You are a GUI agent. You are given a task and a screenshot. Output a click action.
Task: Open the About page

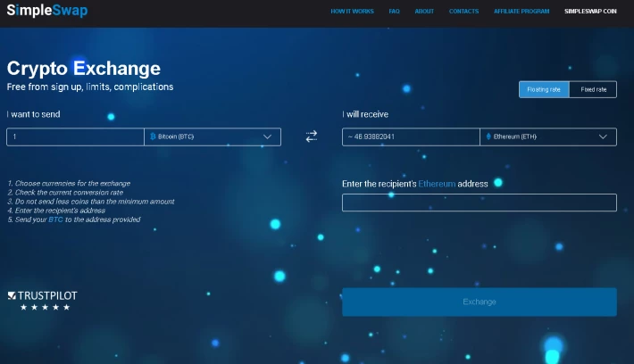pos(424,12)
